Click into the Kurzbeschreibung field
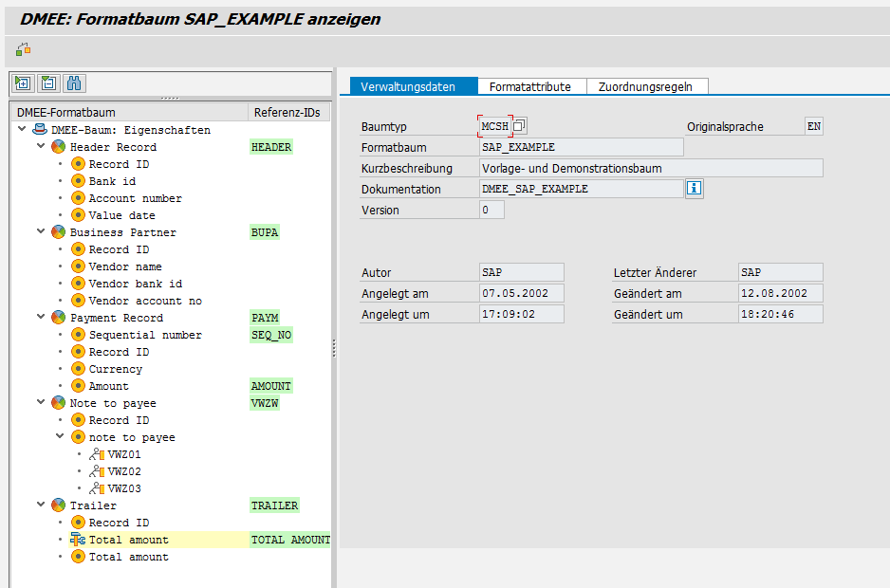Screen dimensions: 890x588 click(x=650, y=168)
